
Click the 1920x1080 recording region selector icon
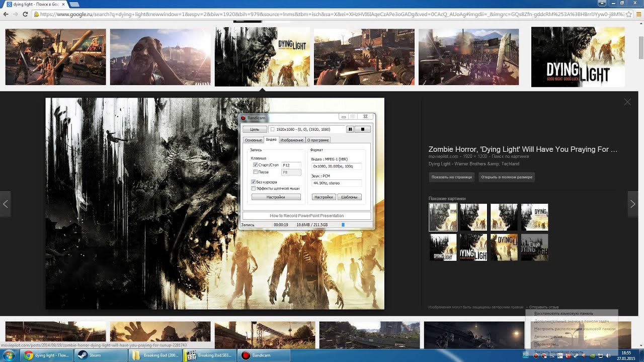[273, 129]
